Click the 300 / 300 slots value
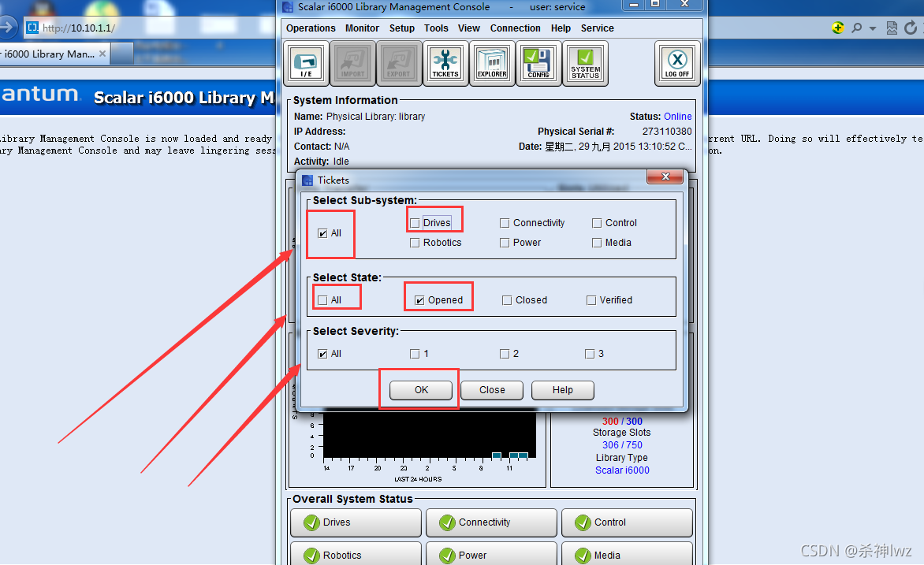924x565 pixels. [622, 422]
